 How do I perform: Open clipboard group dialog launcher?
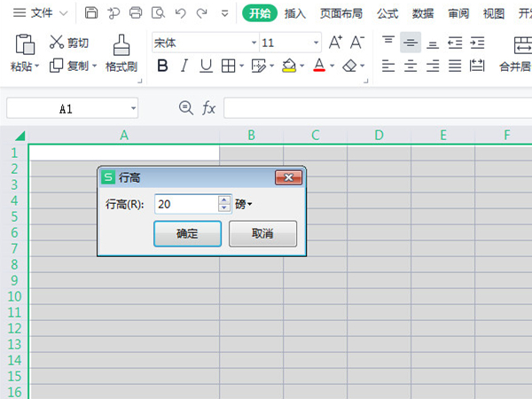[139, 81]
